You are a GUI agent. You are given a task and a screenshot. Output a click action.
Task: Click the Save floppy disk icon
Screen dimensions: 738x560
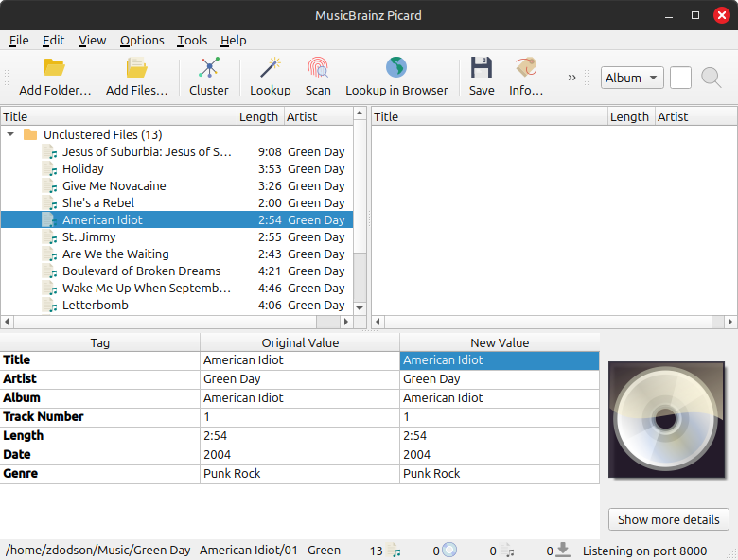click(481, 68)
